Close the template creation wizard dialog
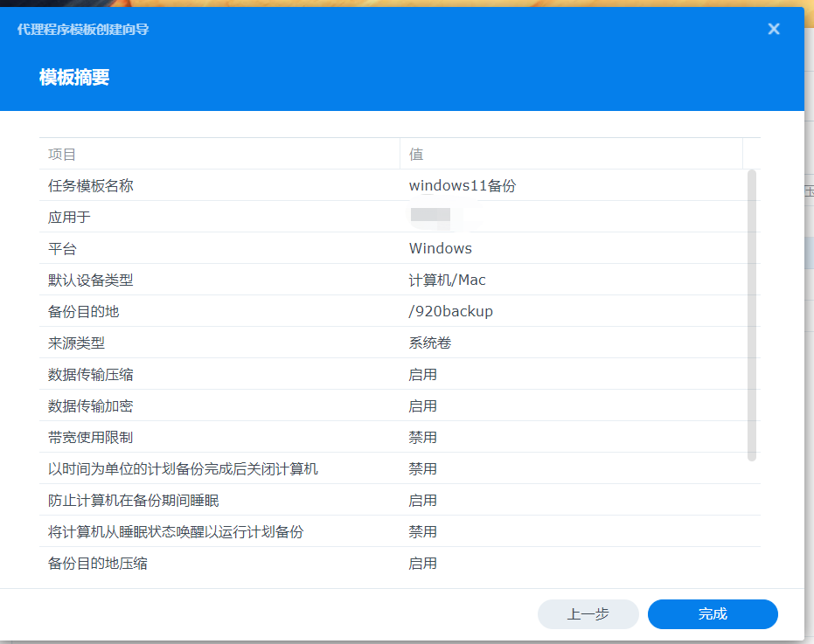 774,29
